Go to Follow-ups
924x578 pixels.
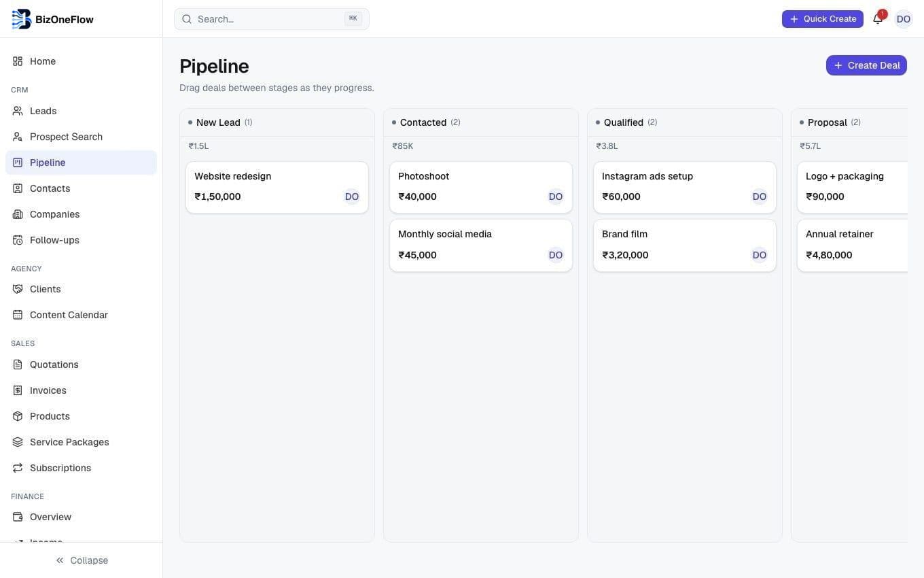coord(81,240)
